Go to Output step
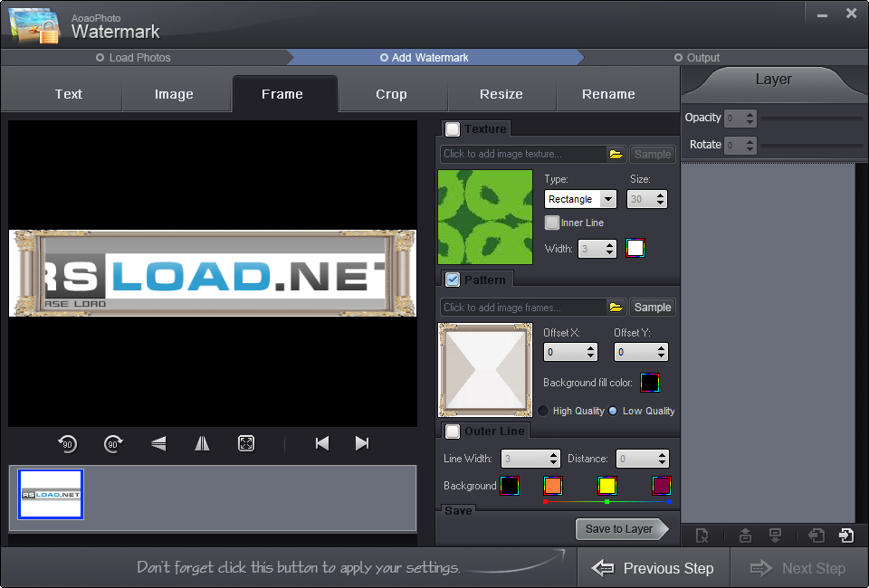 (x=697, y=58)
